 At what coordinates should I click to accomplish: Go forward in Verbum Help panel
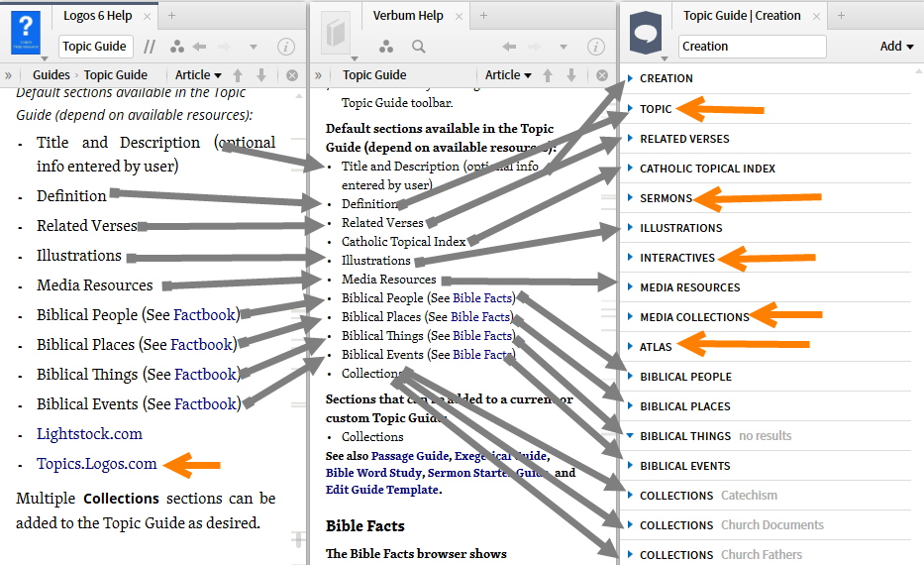[x=535, y=47]
